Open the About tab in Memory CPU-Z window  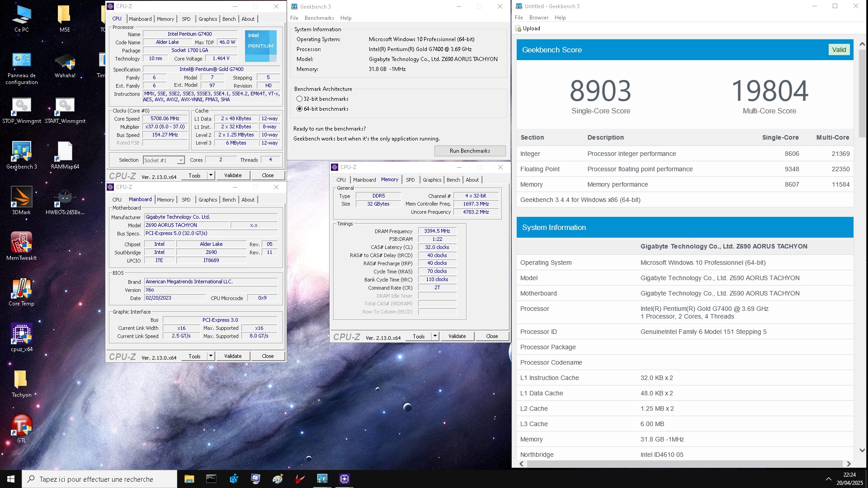472,180
